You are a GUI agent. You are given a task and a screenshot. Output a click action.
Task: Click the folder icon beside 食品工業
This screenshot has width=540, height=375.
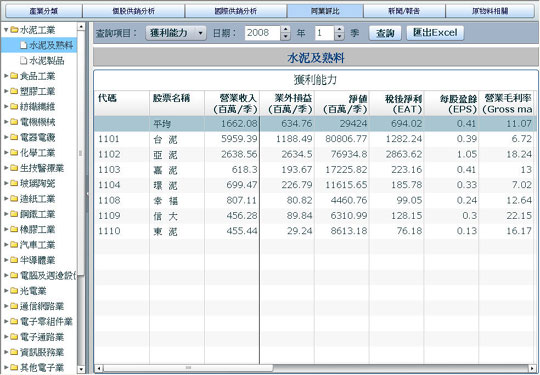[x=14, y=76]
